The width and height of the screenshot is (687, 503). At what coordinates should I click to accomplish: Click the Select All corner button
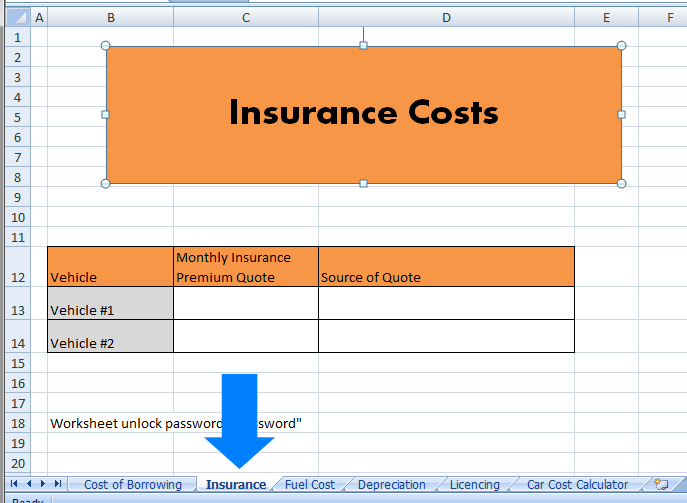[18, 18]
